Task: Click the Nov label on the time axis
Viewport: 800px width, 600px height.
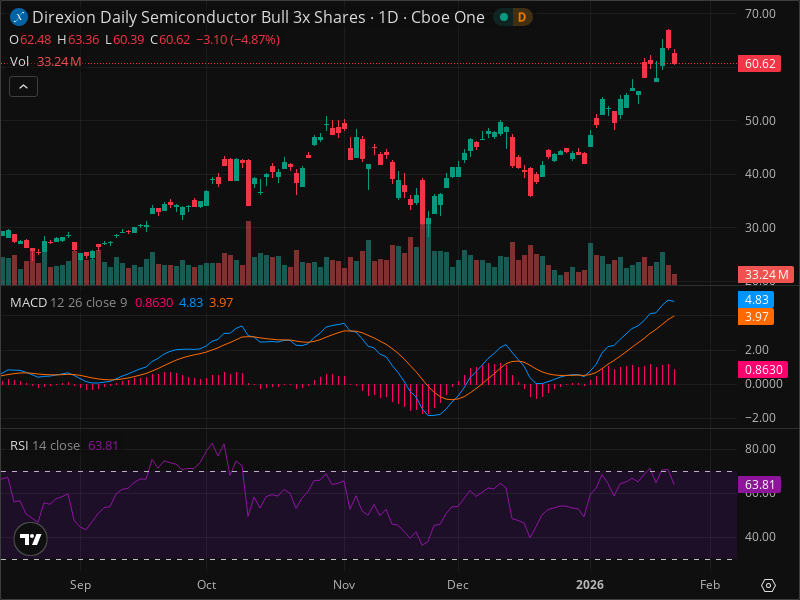Action: point(344,585)
